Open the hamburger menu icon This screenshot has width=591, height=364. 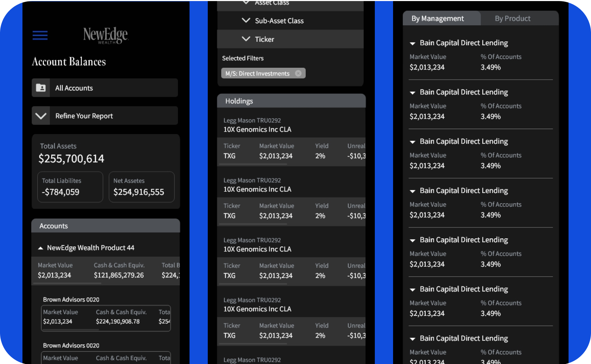(x=40, y=35)
